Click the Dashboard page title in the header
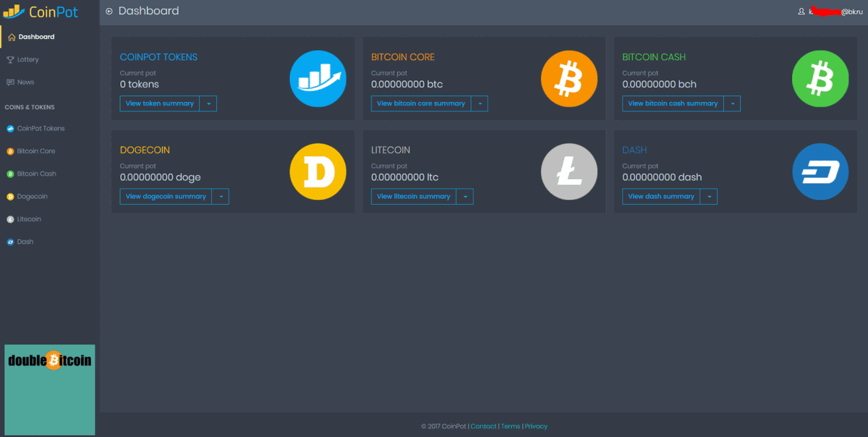Image resolution: width=868 pixels, height=437 pixels. pos(148,11)
